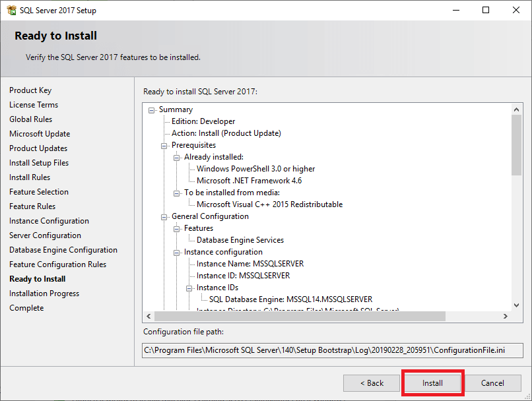Open the License Terms step
This screenshot has width=532, height=401.
(x=34, y=105)
